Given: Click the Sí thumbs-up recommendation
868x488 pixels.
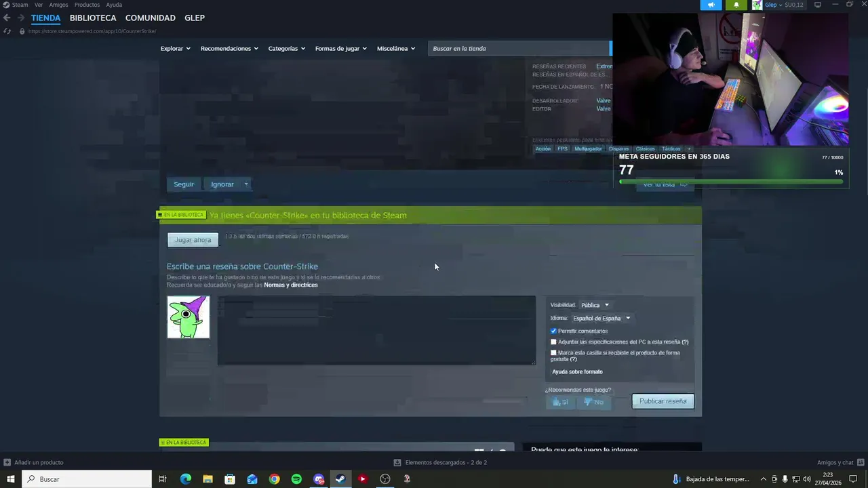Looking at the screenshot, I should [560, 402].
